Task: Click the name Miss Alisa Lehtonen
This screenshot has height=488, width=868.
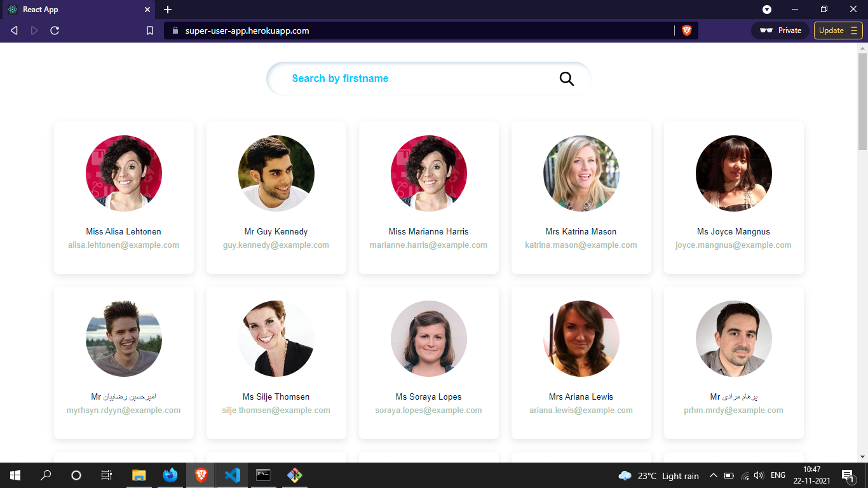Action: [124, 232]
